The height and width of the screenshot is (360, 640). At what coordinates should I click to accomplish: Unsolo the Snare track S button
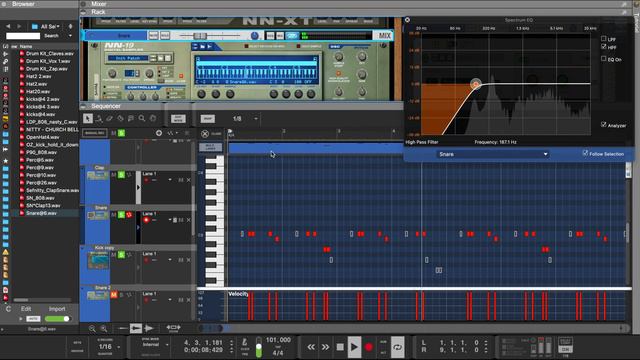[x=121, y=215]
